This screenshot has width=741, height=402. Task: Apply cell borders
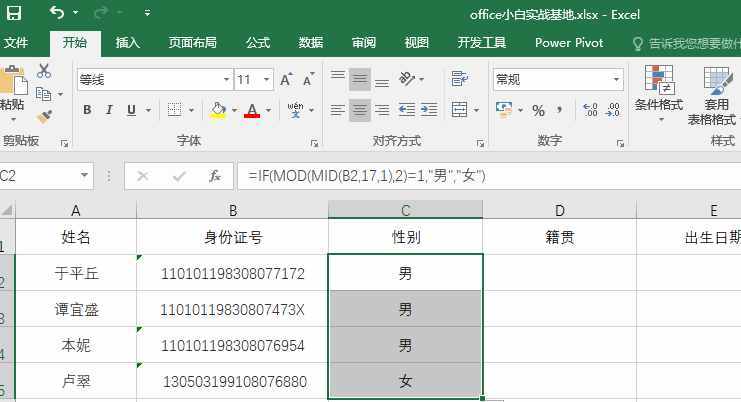pos(174,110)
